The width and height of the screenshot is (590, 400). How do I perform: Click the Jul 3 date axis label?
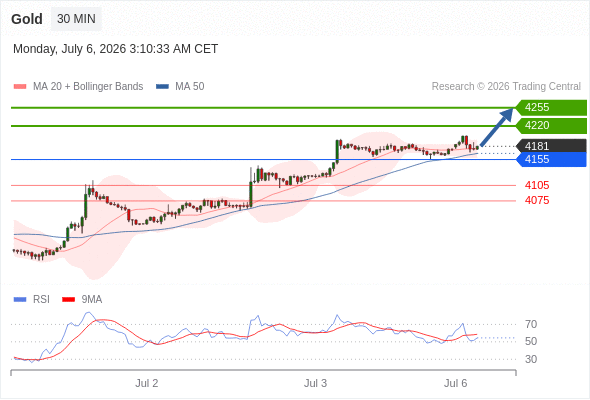click(315, 383)
